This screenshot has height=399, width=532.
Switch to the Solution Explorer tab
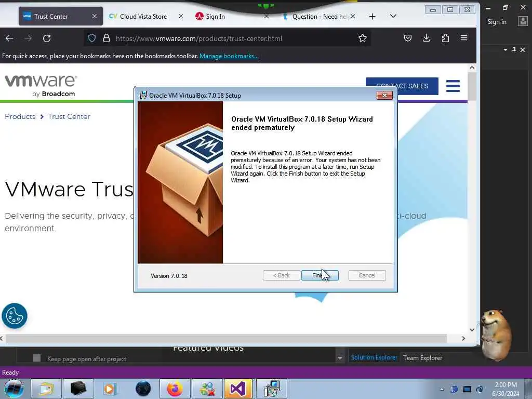[x=374, y=357]
